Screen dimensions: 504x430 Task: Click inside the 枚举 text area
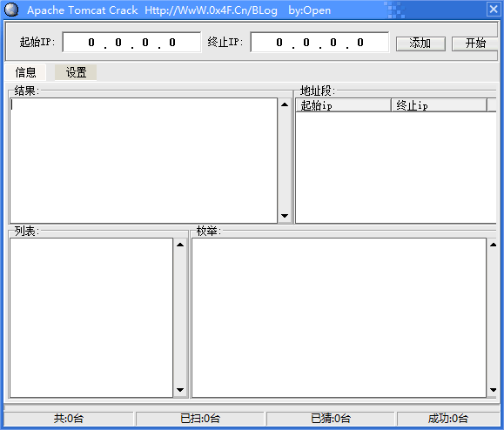click(x=339, y=318)
